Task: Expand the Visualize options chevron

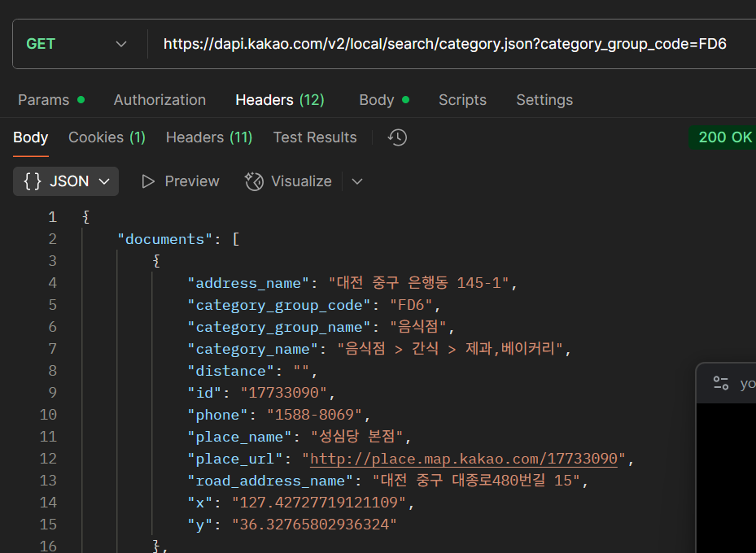Action: coord(356,181)
